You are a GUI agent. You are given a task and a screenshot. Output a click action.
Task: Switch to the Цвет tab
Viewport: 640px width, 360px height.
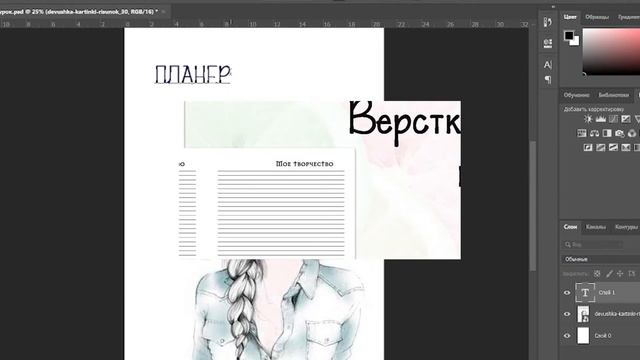coord(570,17)
